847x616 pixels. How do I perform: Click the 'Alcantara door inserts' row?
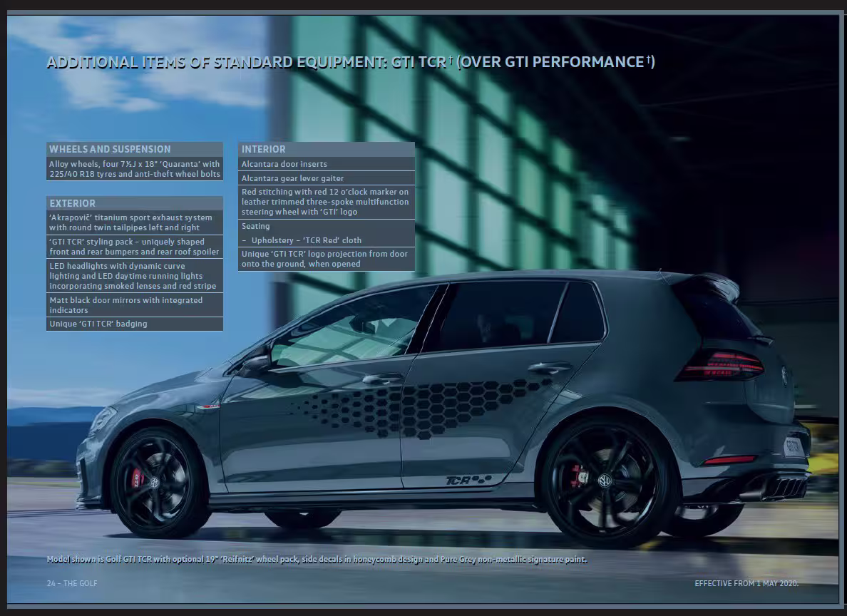click(327, 164)
